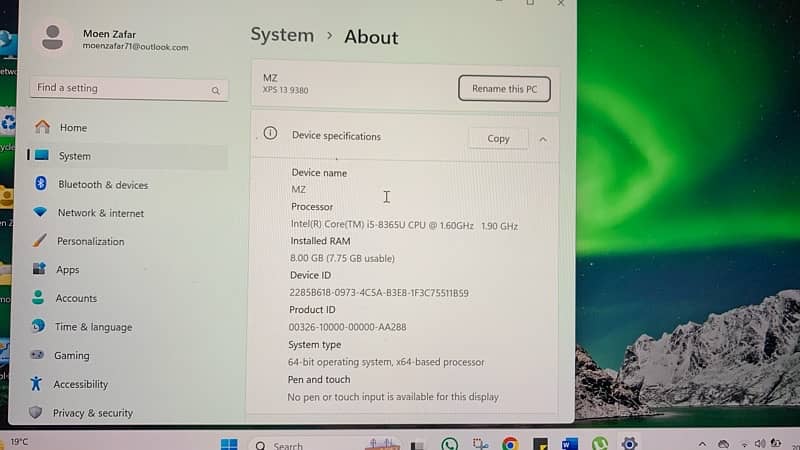Go to the settings Home page
Screen dimensions: 800x450
pos(73,128)
